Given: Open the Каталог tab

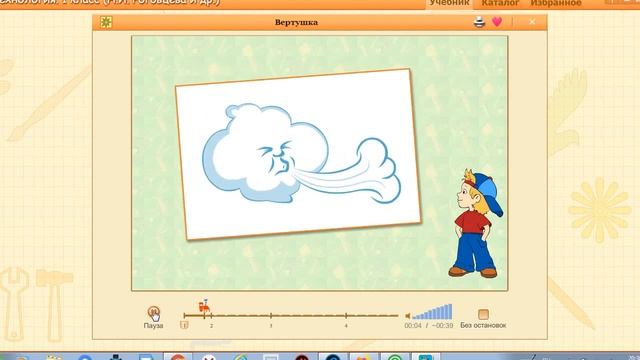Looking at the screenshot, I should point(500,3).
